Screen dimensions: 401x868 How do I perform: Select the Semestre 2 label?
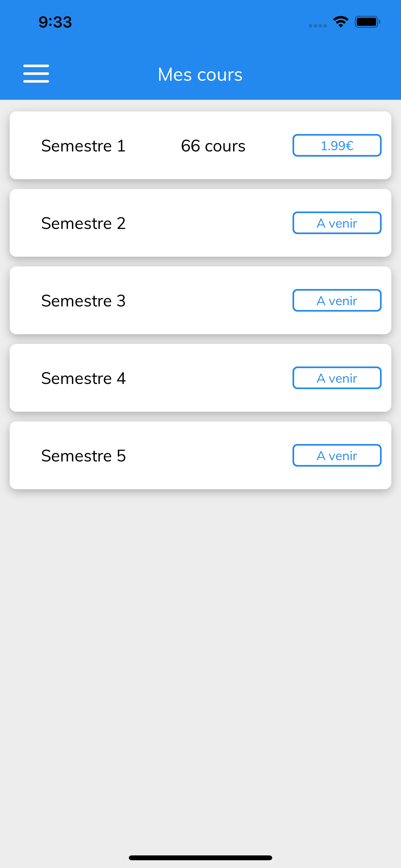coord(83,223)
